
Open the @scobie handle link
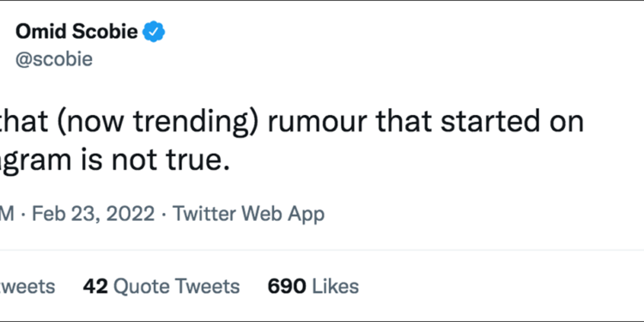point(54,59)
